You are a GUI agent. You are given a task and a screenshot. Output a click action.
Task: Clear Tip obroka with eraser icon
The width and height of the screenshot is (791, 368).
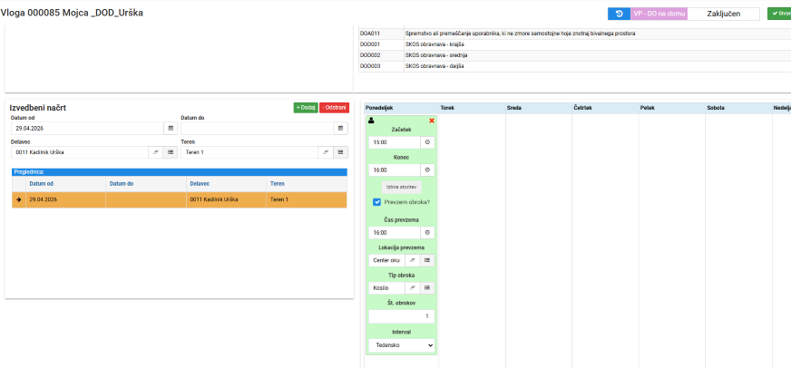pyautogui.click(x=412, y=288)
